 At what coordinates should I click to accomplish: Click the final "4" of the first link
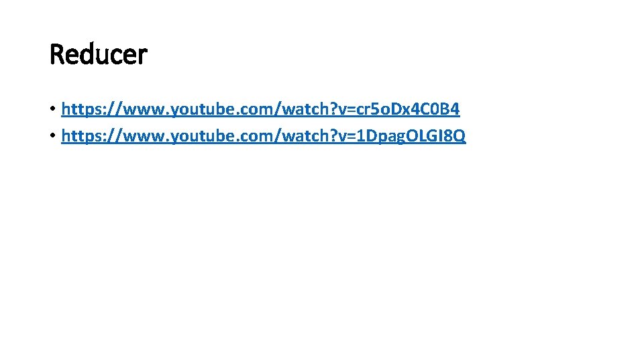pyautogui.click(x=455, y=109)
